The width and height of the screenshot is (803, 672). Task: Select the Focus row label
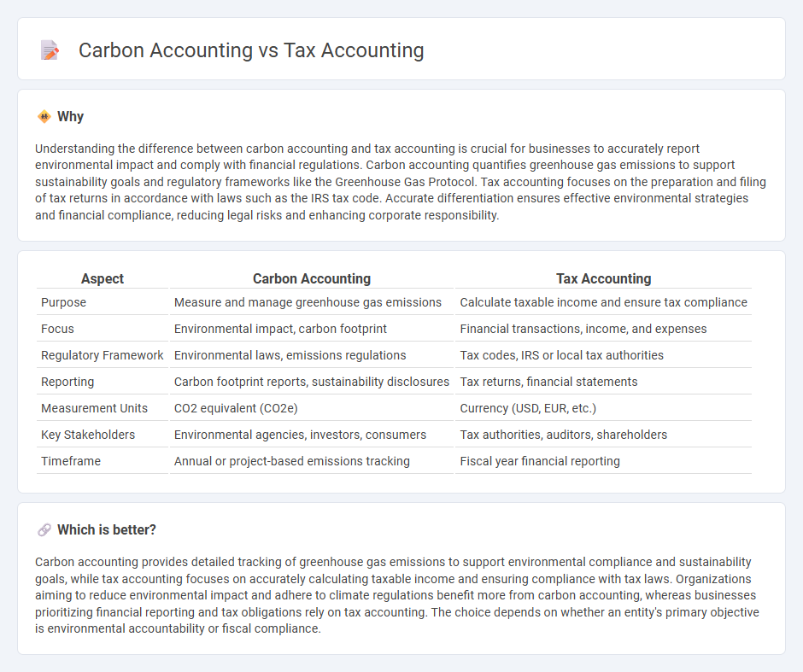[57, 329]
